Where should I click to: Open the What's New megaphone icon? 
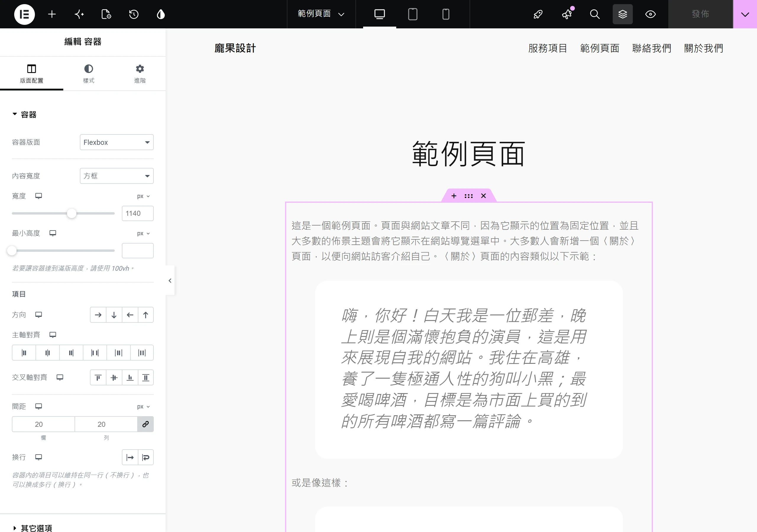567,14
